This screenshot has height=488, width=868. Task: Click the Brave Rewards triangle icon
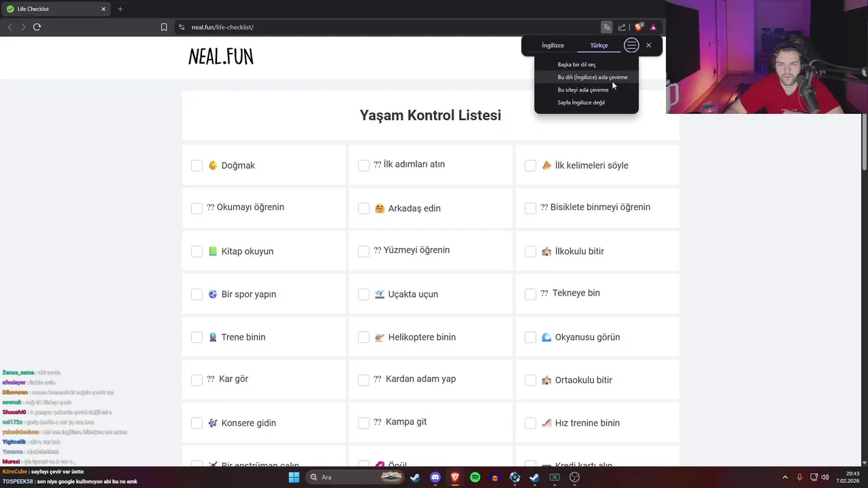(x=654, y=27)
